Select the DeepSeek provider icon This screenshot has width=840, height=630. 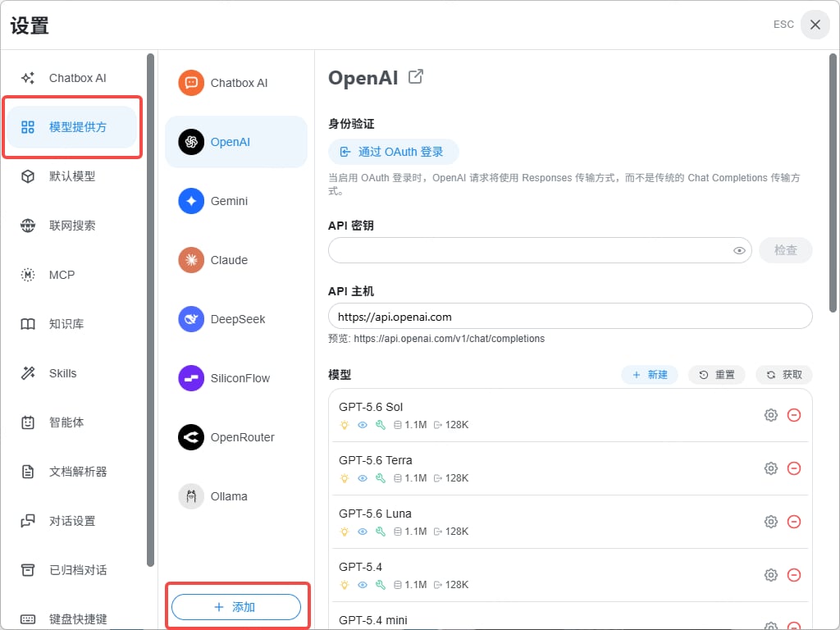(191, 319)
